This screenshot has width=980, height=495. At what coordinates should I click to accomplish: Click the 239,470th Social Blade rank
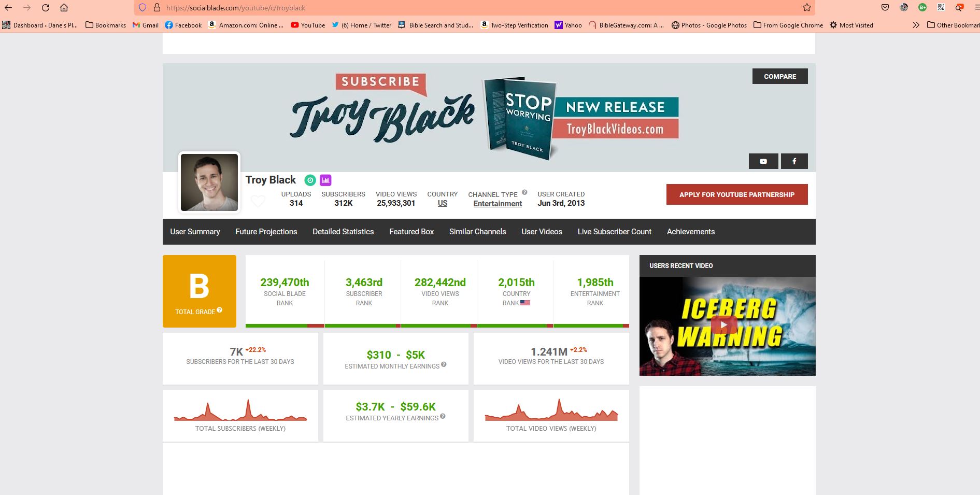click(x=285, y=282)
